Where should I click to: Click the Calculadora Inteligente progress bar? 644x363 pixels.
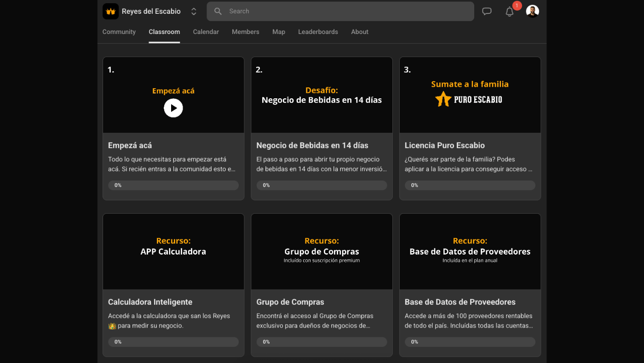[x=173, y=342]
